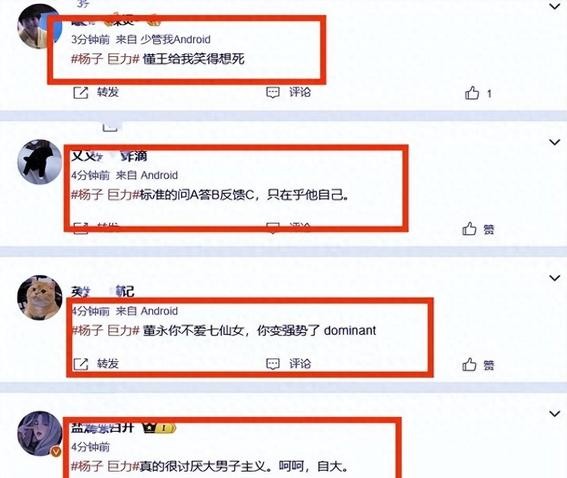The width and height of the screenshot is (567, 478).
Task: Open comment icon on 笑得想死 post
Action: coord(273,93)
